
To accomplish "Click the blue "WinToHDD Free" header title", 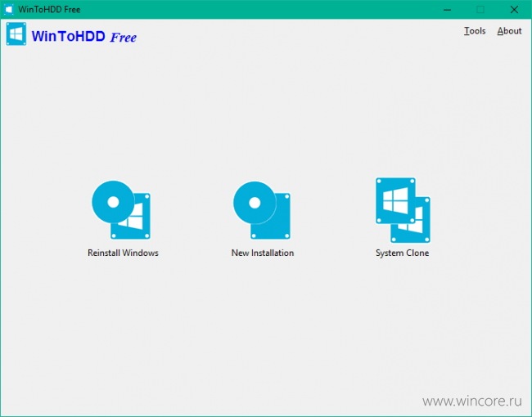I will pos(83,37).
